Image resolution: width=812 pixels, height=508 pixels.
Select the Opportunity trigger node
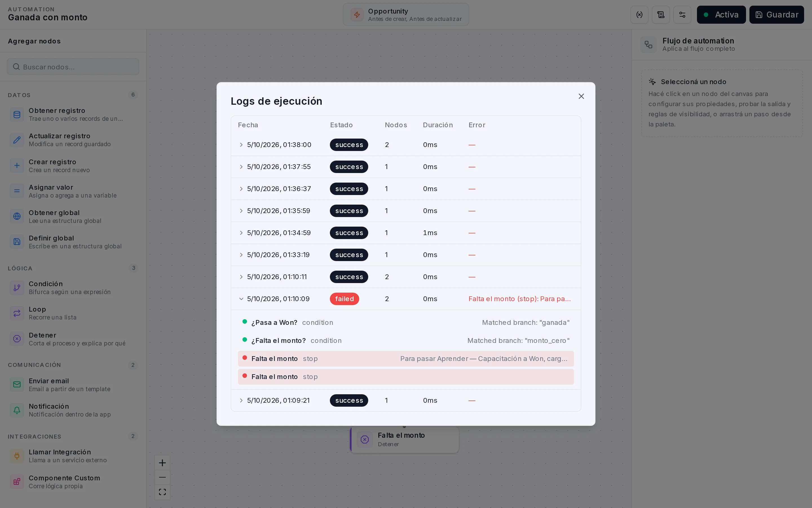coord(406,15)
